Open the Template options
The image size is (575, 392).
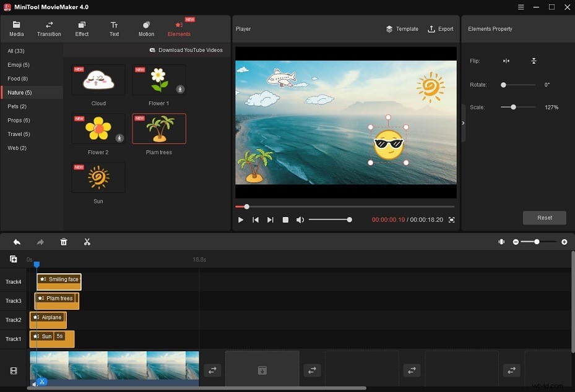pyautogui.click(x=402, y=28)
